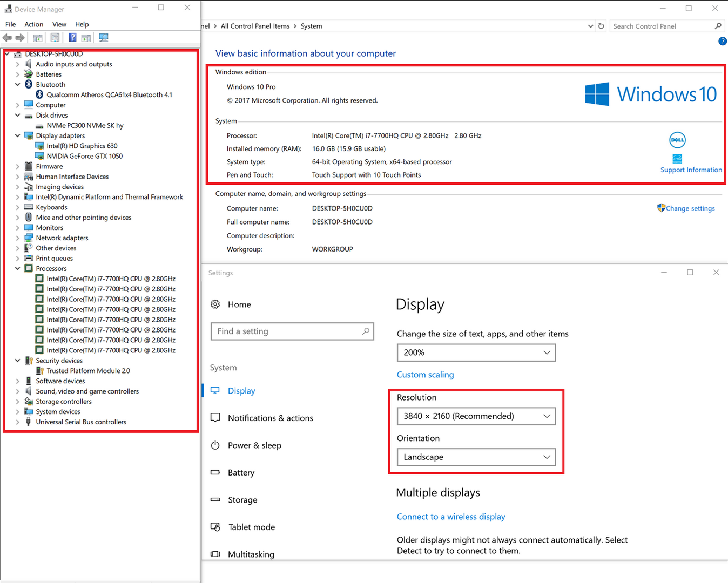
Task: Click the Custom scaling link
Action: pyautogui.click(x=426, y=375)
